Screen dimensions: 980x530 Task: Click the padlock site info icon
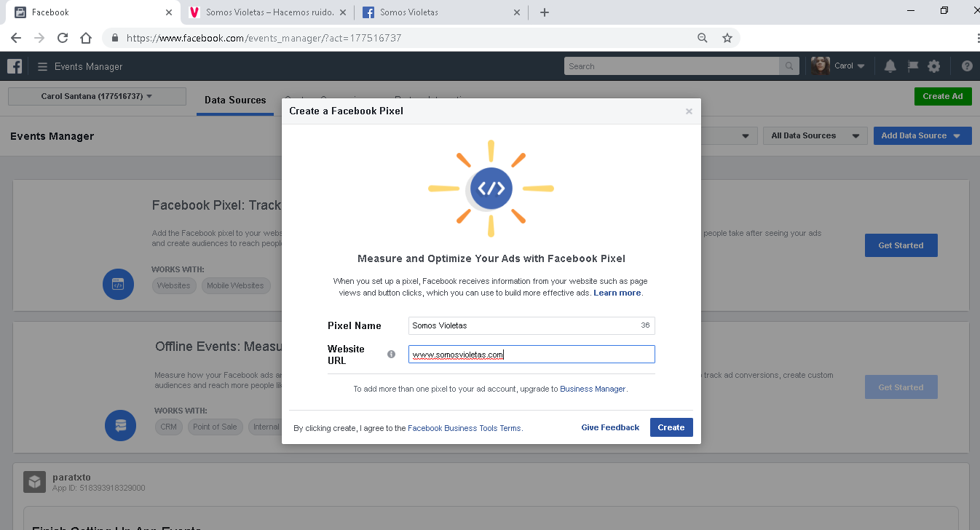pyautogui.click(x=115, y=38)
